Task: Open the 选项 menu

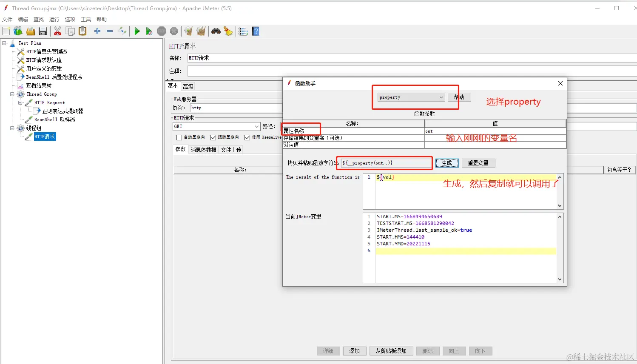Action: pos(70,19)
